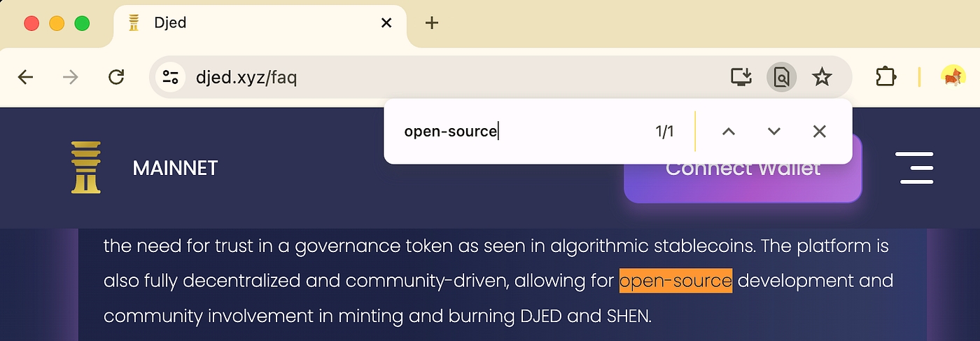Viewport: 980px width, 341px height.
Task: Go to next find match
Action: click(x=773, y=132)
